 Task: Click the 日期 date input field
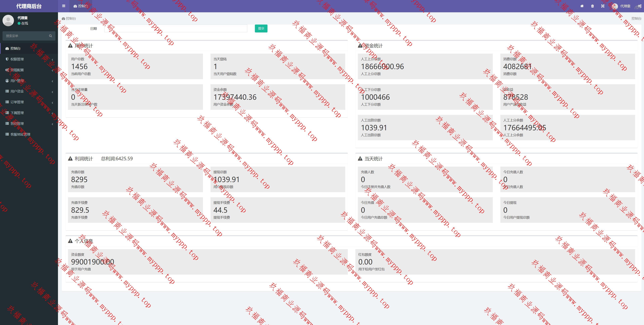pyautogui.click(x=176, y=29)
